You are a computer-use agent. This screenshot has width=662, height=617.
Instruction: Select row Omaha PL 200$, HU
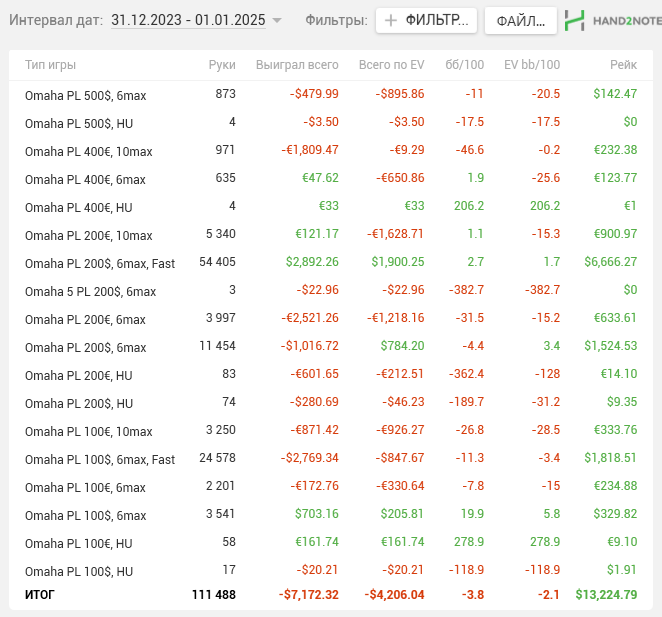(331, 402)
